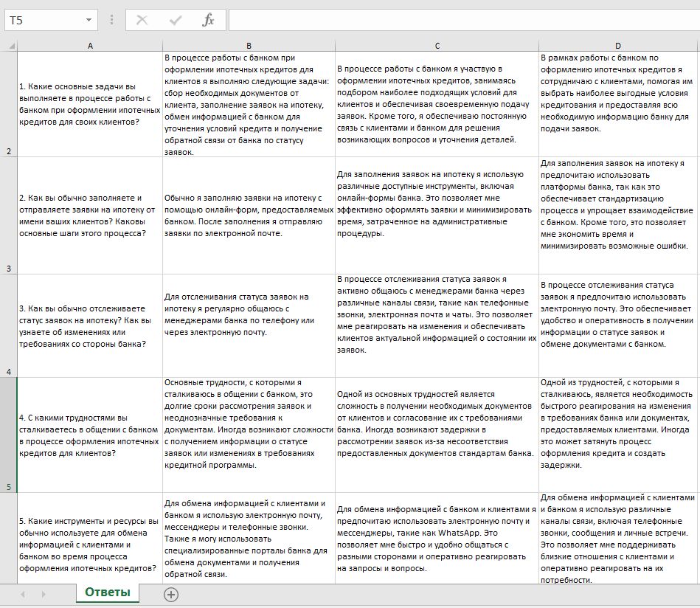The width and height of the screenshot is (700, 608).
Task: Click the Cancel X icon in formula bar
Action: click(x=142, y=20)
